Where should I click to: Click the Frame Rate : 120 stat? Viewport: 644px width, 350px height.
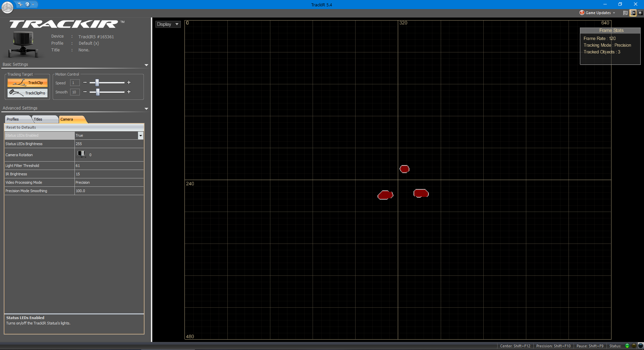click(x=599, y=39)
